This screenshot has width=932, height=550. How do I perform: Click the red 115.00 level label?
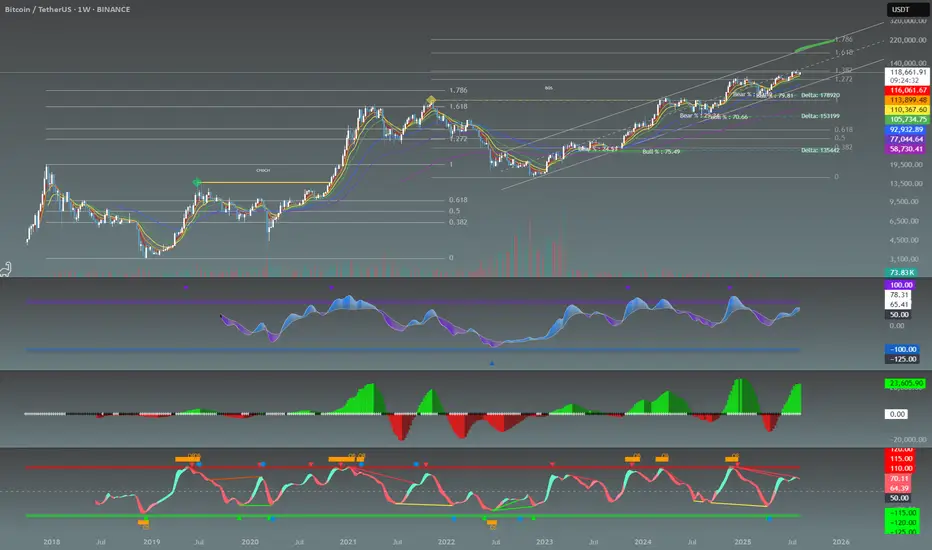tap(900, 458)
